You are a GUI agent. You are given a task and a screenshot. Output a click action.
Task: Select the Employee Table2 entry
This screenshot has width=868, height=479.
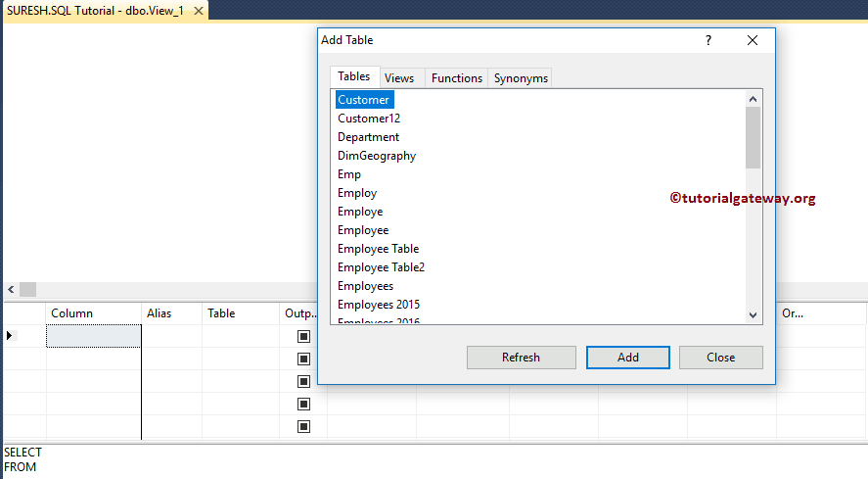pos(381,267)
